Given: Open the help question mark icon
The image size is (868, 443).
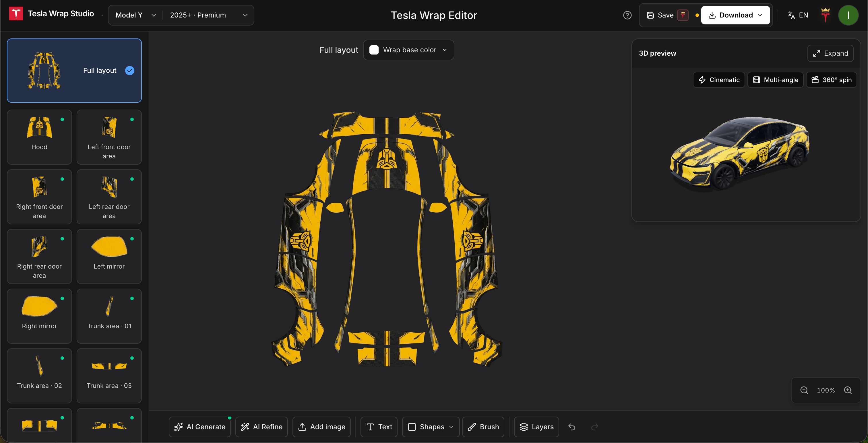Looking at the screenshot, I should (627, 15).
